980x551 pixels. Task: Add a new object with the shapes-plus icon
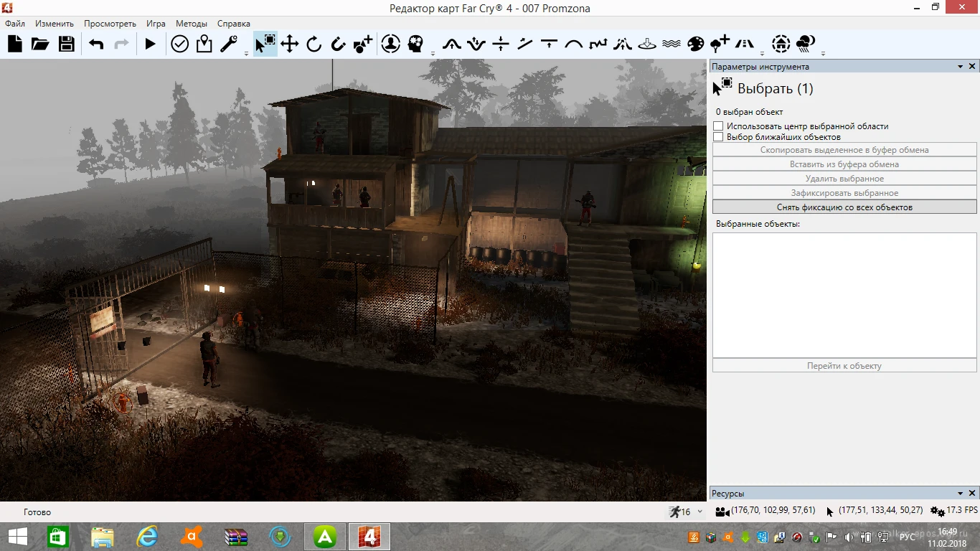363,44
